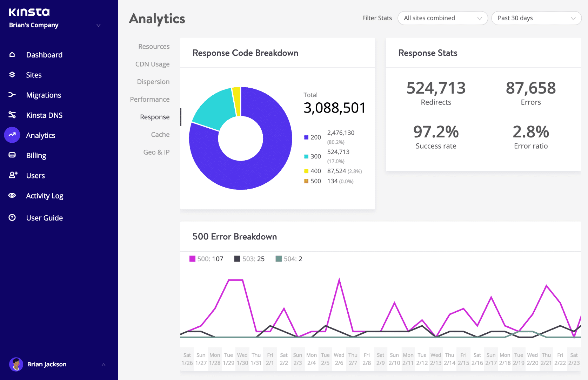Toggle the 500 series in the error chart legend
The image size is (588, 380).
point(206,259)
